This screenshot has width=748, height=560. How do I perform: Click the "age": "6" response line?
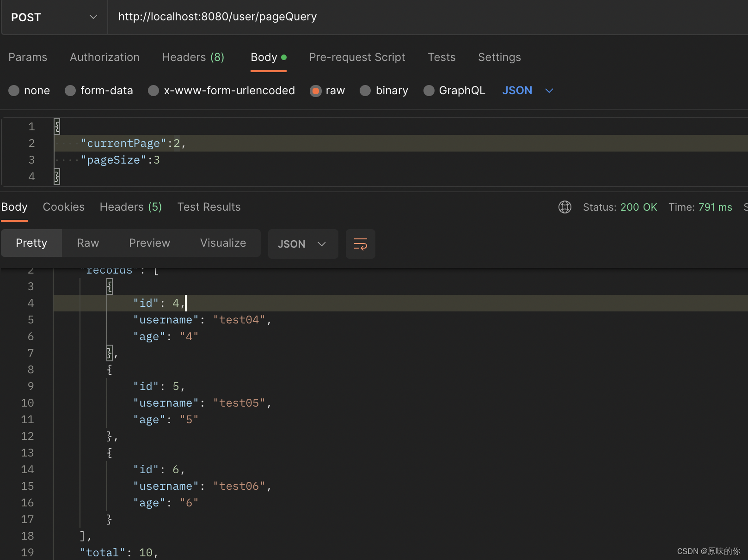pyautogui.click(x=166, y=503)
